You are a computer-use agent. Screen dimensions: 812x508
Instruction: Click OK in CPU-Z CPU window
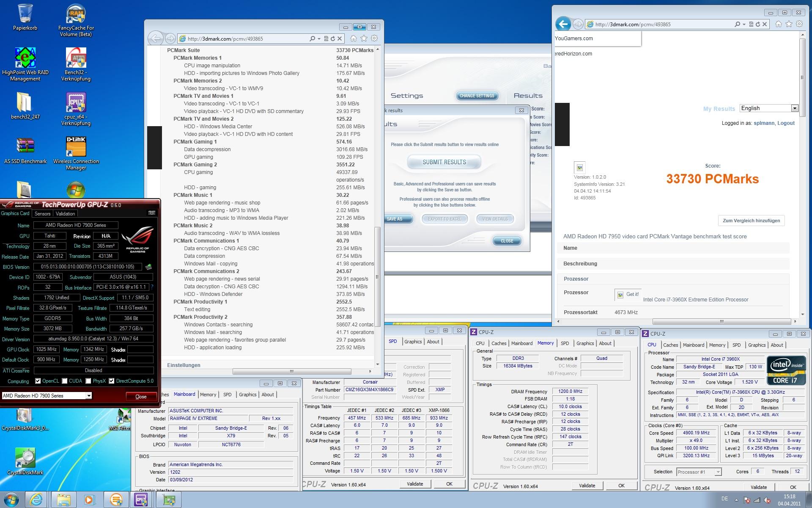793,487
